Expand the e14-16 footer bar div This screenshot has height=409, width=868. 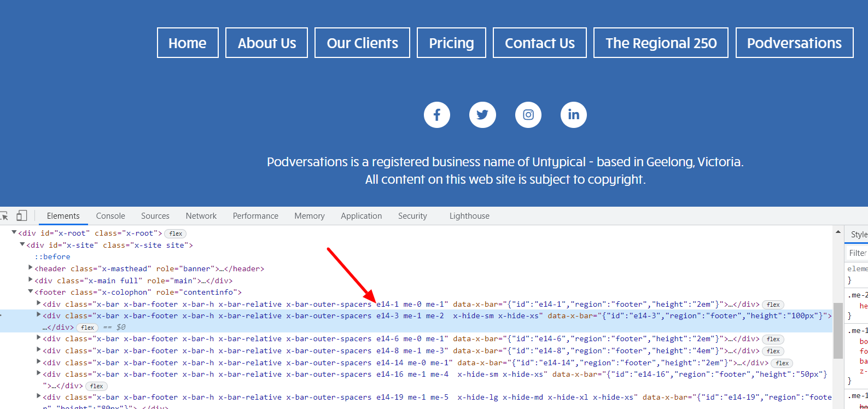click(39, 373)
